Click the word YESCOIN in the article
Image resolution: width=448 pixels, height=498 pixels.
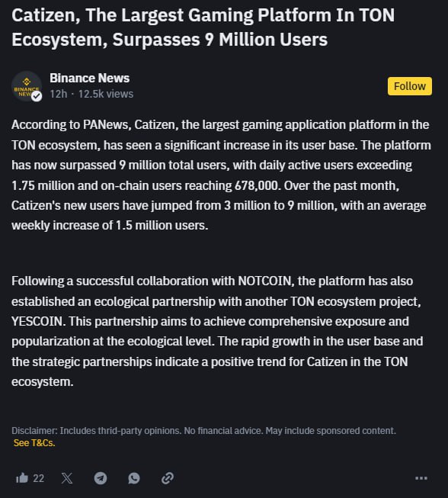38,321
